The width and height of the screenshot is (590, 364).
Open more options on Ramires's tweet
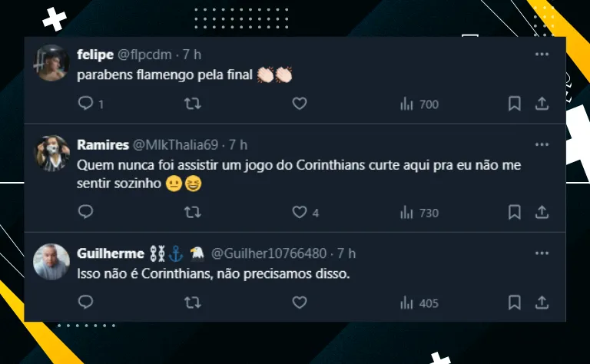click(x=542, y=145)
